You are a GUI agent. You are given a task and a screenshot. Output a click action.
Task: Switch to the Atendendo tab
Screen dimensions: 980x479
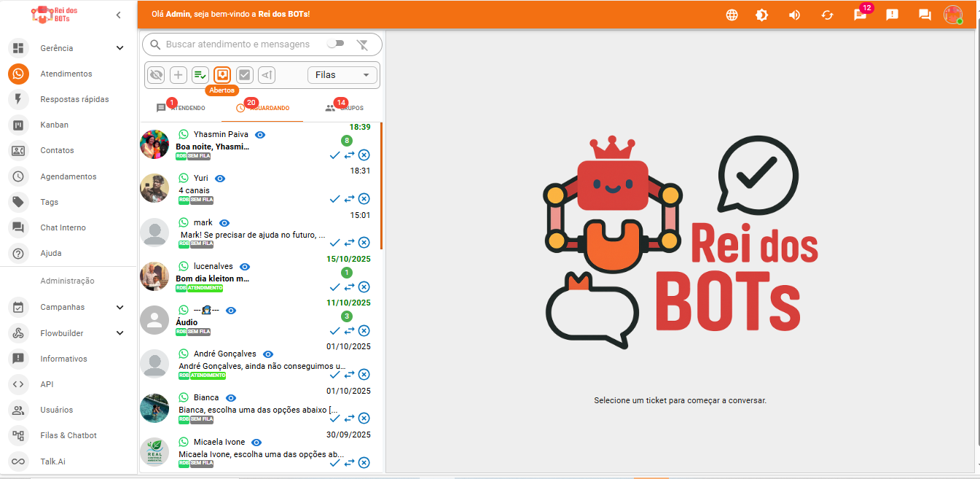pyautogui.click(x=181, y=108)
